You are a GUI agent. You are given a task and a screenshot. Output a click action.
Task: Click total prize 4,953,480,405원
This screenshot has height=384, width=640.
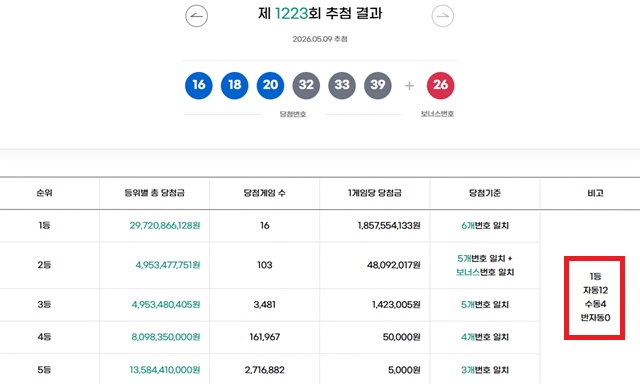[x=166, y=304]
